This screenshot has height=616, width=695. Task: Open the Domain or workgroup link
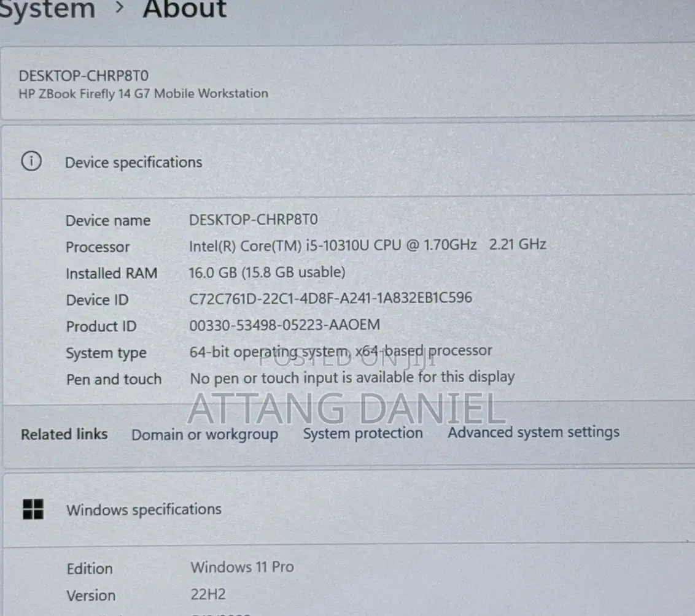coord(205,435)
